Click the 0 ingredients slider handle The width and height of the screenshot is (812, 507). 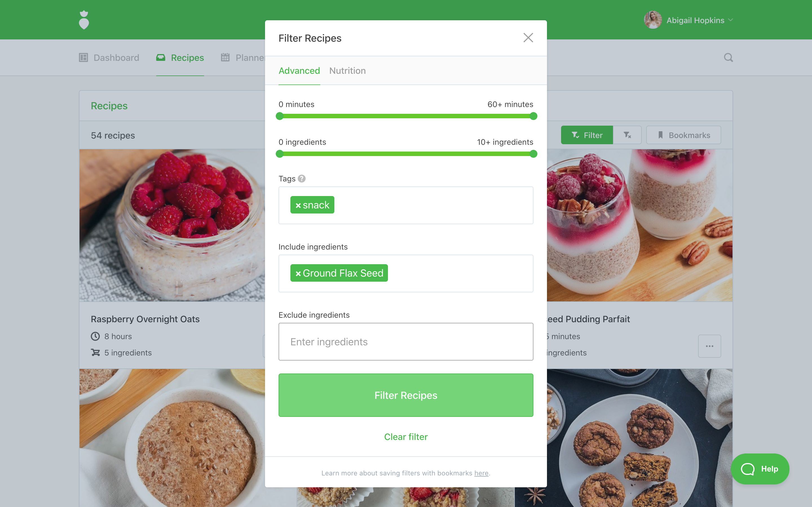[x=279, y=154]
